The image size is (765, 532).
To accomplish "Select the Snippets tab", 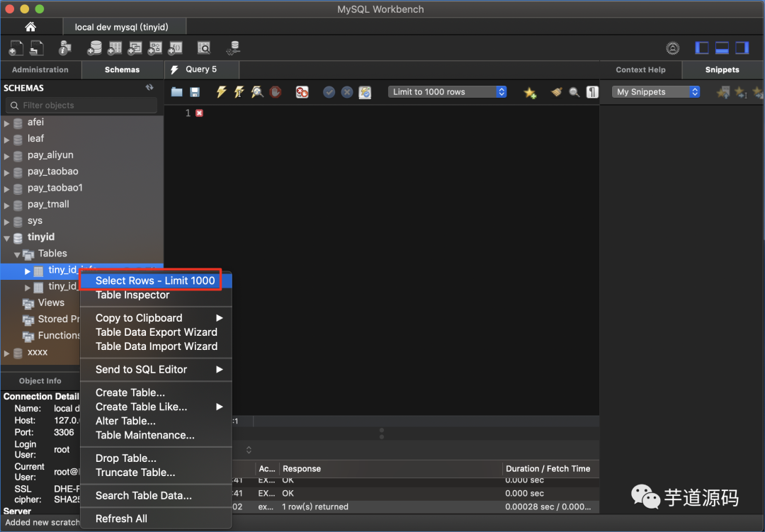I will pos(722,70).
